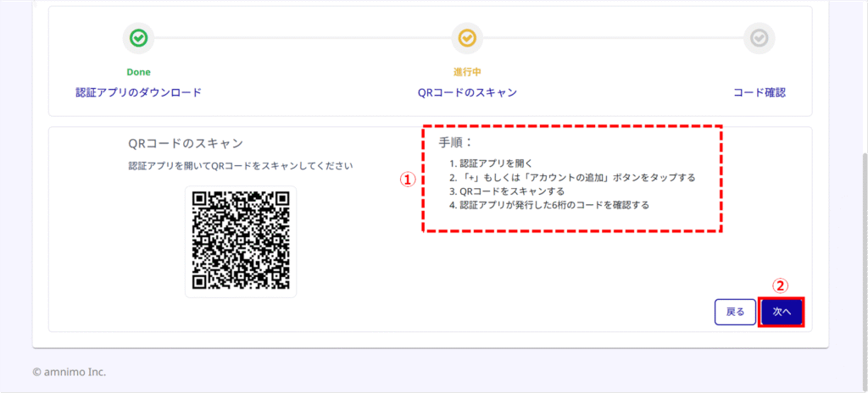The image size is (868, 393).
Task: Select the 認証アプリのダウンロード step label
Action: [138, 92]
